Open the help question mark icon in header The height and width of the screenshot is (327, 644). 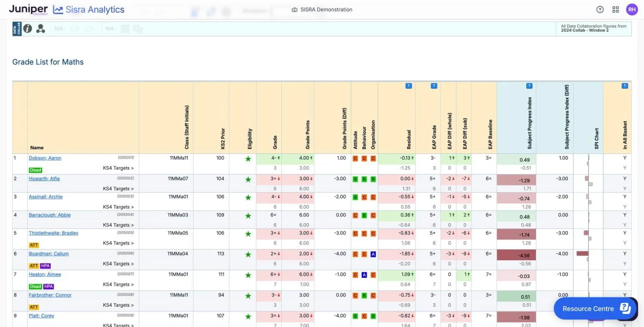(x=600, y=10)
